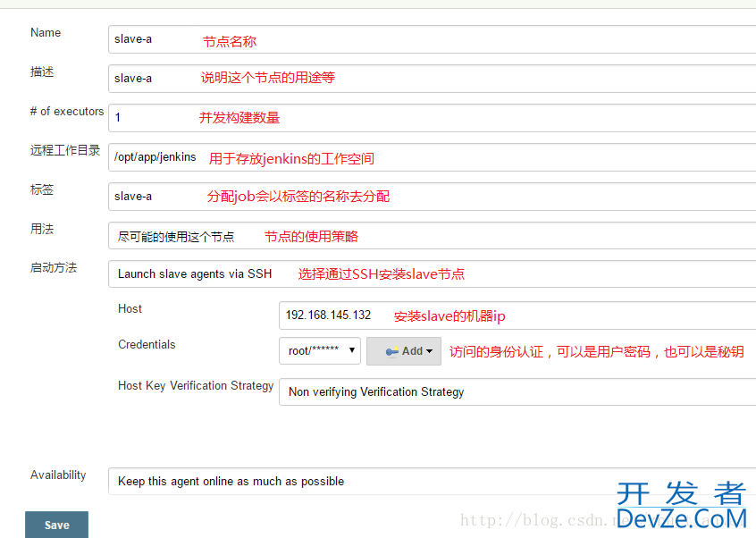Image resolution: width=756 pixels, height=538 pixels.
Task: Click the 远程工作目录 label
Action: coord(65,150)
